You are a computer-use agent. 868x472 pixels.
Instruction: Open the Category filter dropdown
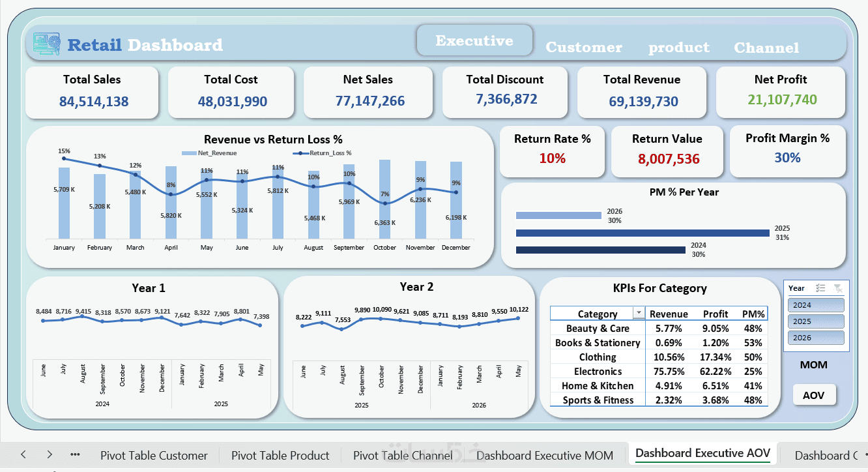point(639,313)
